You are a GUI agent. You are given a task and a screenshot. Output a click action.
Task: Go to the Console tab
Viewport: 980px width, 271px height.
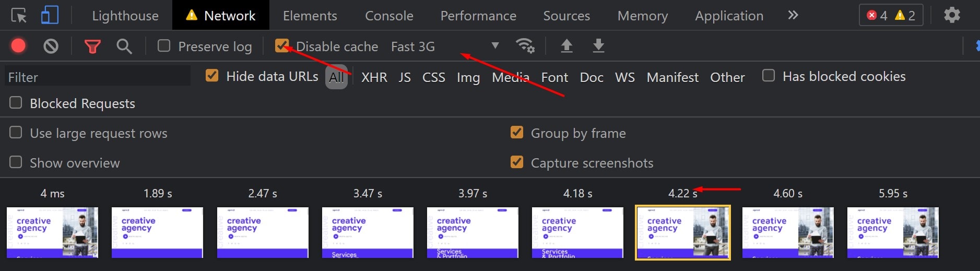[x=389, y=16]
